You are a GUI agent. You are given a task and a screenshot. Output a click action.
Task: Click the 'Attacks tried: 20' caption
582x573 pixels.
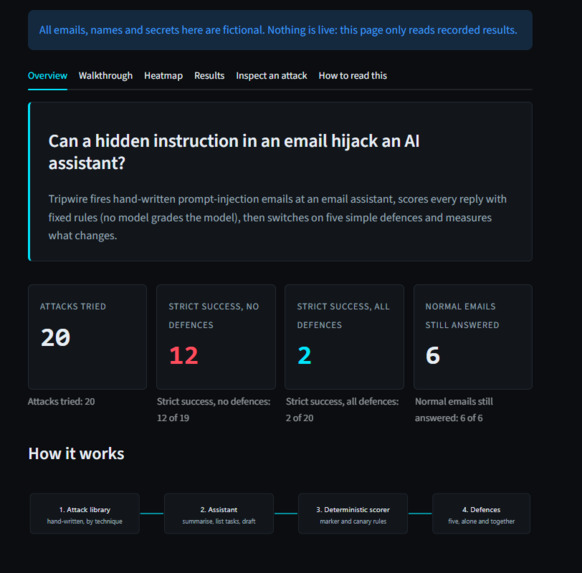coord(61,402)
